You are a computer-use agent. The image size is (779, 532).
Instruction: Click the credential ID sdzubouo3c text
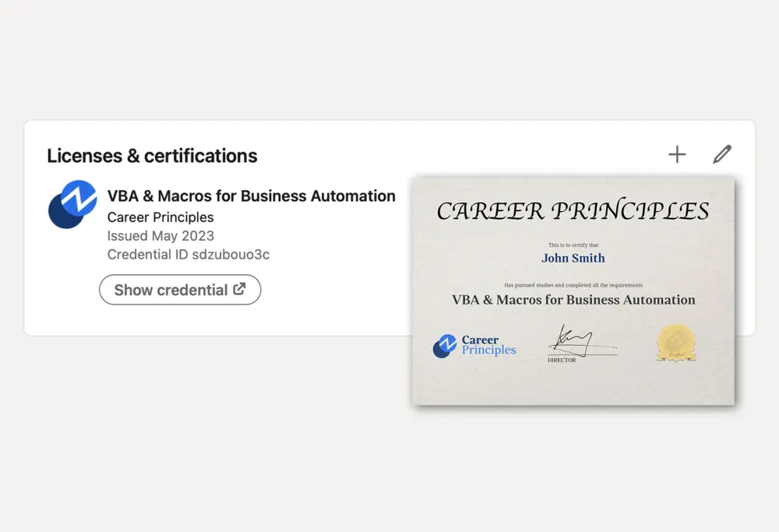tap(188, 254)
